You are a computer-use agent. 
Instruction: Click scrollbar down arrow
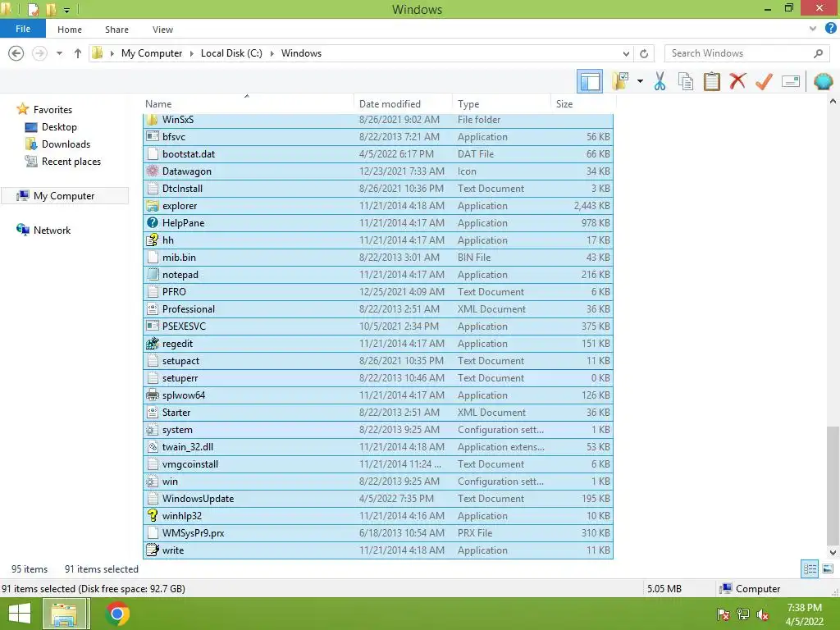[x=832, y=552]
